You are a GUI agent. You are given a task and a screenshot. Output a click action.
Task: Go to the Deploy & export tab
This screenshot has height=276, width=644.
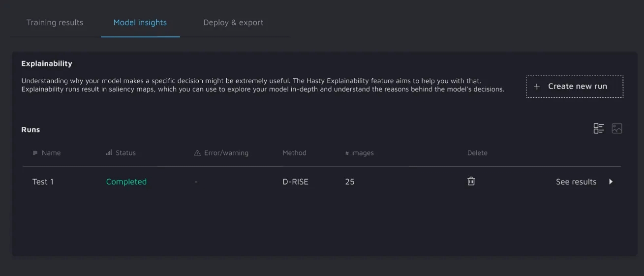pyautogui.click(x=233, y=23)
